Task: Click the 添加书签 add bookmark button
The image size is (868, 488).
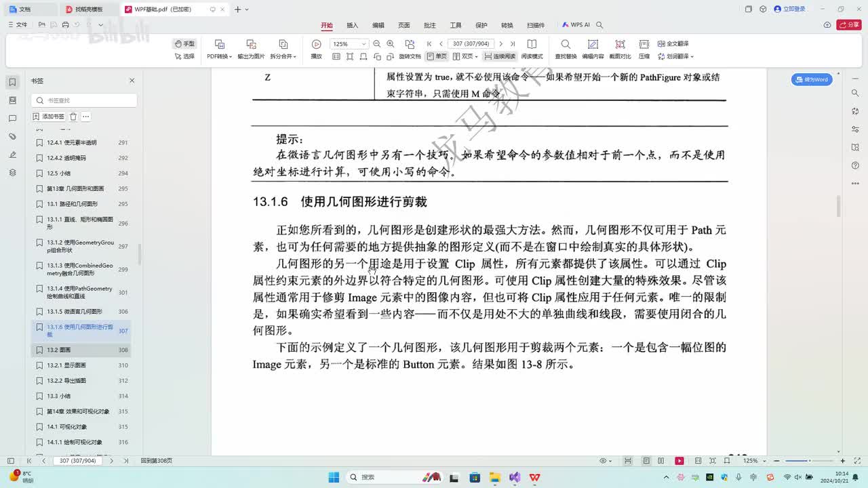Action: coord(48,117)
